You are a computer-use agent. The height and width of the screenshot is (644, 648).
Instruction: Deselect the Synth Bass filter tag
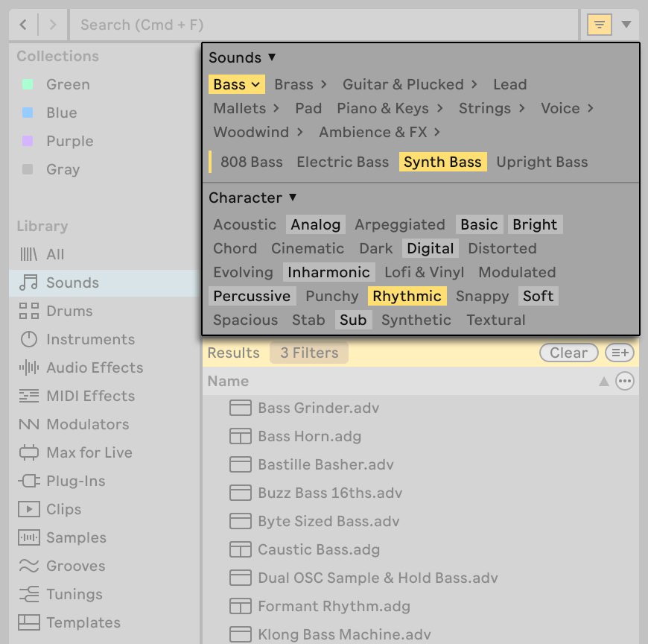coord(442,162)
